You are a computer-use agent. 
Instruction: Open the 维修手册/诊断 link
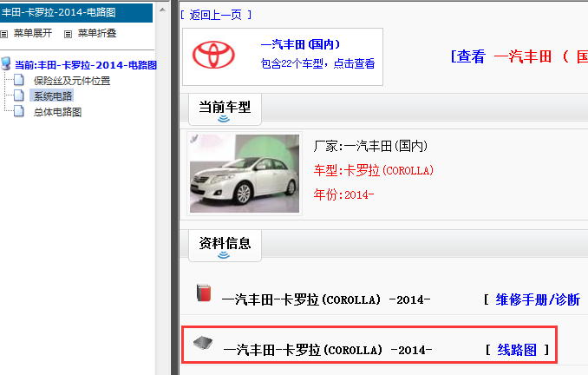click(538, 299)
